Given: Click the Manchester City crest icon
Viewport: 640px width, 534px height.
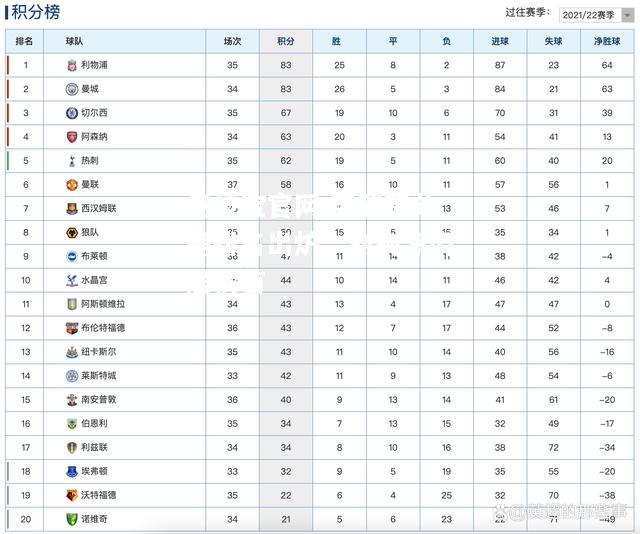Looking at the screenshot, I should click(72, 89).
